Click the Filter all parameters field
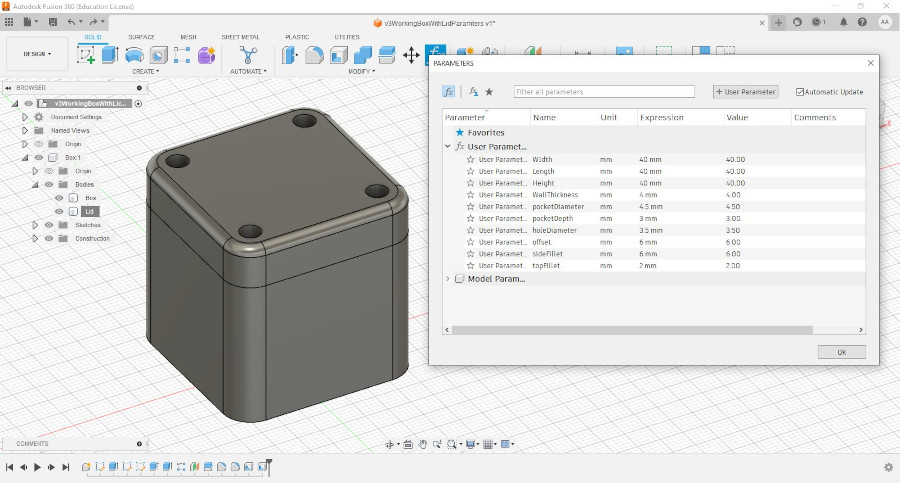This screenshot has height=483, width=900. pyautogui.click(x=604, y=92)
